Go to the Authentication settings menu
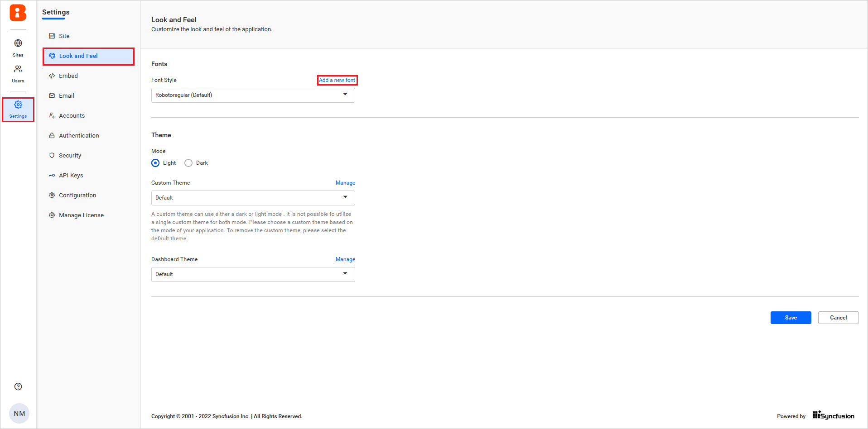The width and height of the screenshot is (868, 429). click(x=79, y=136)
